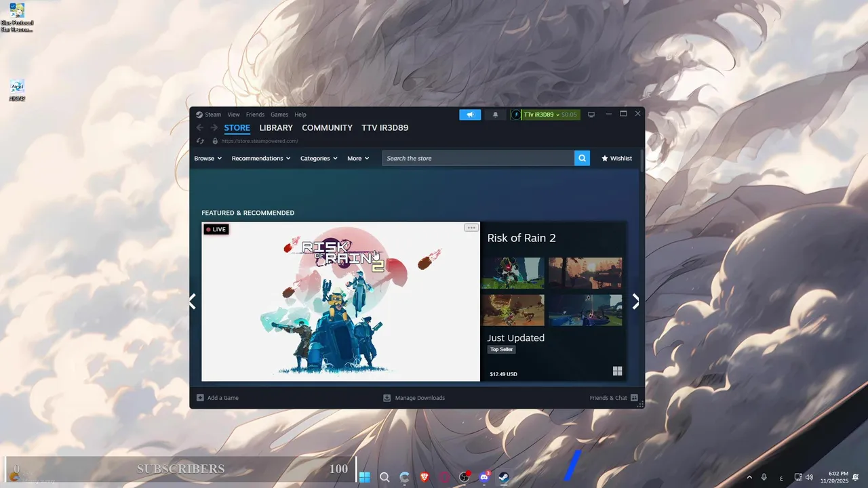Viewport: 868px width, 488px height.
Task: Open the TTV IR3D89 profile tab
Action: 384,127
